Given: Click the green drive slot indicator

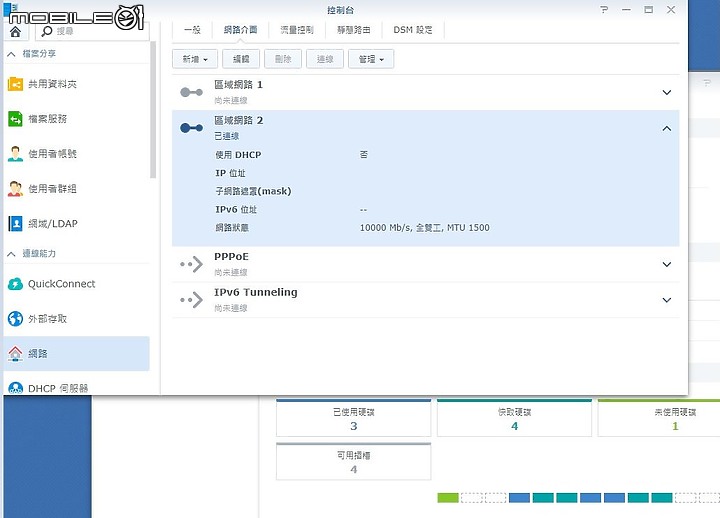Looking at the screenshot, I should pyautogui.click(x=448, y=498).
